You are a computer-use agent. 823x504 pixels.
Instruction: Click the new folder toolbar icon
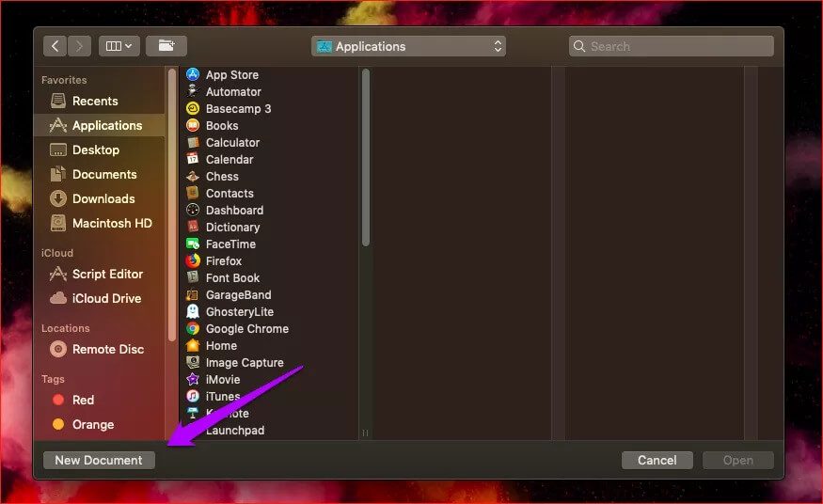coord(166,46)
